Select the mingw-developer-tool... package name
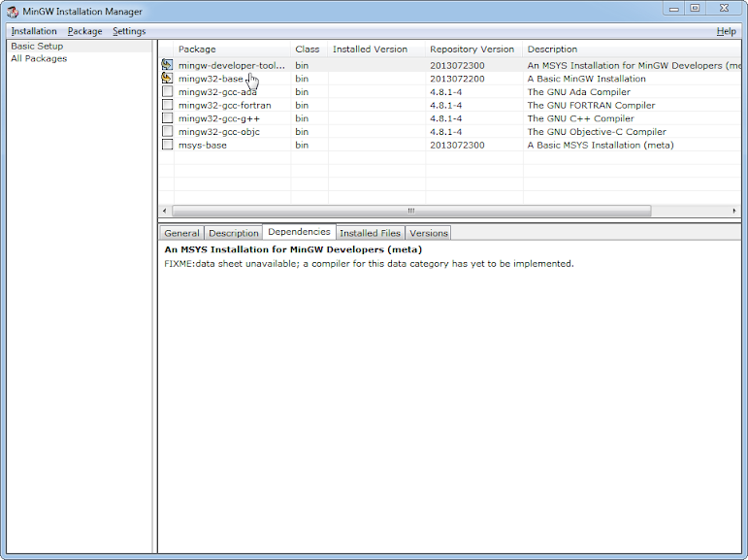 [x=231, y=65]
